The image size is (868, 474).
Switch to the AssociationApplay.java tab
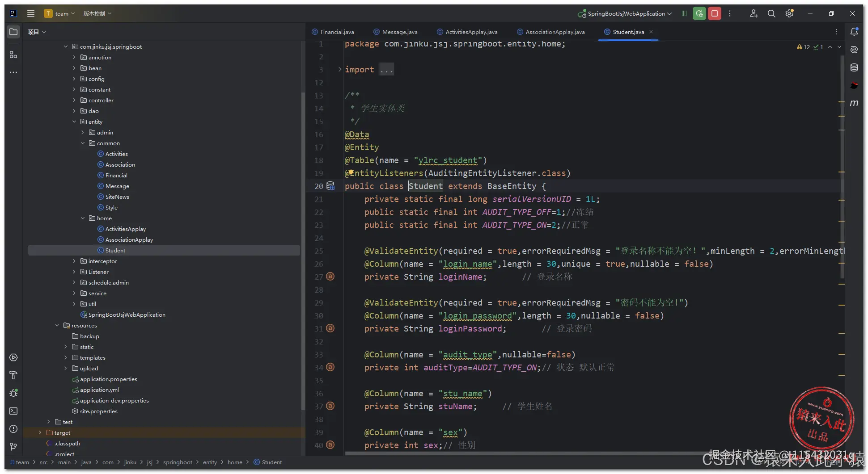pos(550,32)
